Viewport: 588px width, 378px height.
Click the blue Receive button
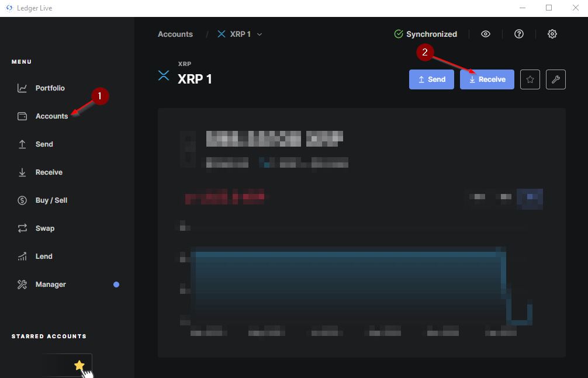coord(487,79)
